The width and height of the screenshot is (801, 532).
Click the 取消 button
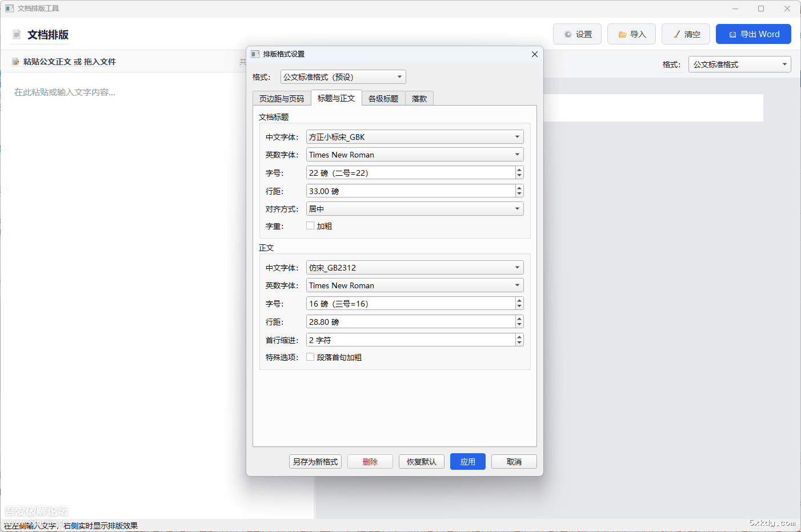[514, 462]
